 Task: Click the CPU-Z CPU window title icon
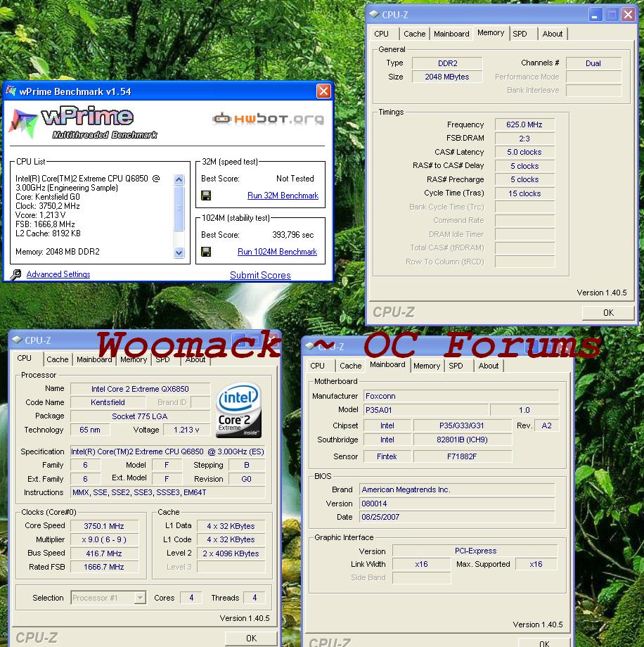point(17,340)
